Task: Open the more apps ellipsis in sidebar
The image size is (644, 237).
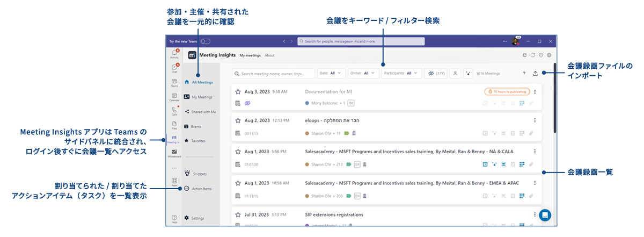Action: tap(174, 168)
